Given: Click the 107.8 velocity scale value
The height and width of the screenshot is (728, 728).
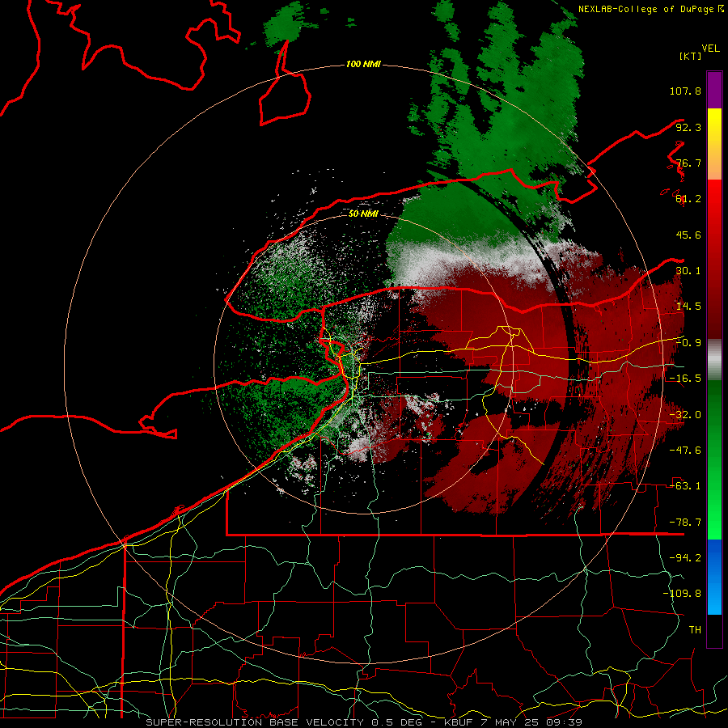Looking at the screenshot, I should [685, 91].
